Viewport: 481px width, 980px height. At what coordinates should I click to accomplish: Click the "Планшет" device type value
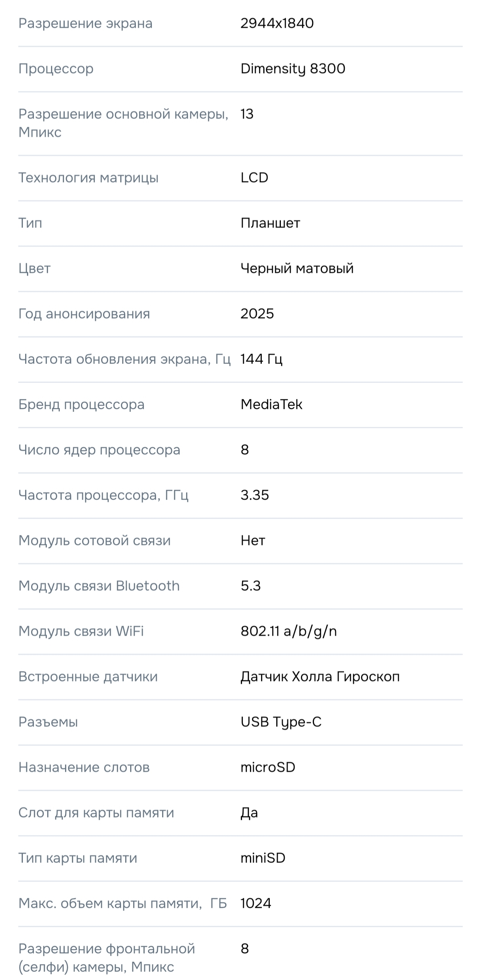click(270, 223)
